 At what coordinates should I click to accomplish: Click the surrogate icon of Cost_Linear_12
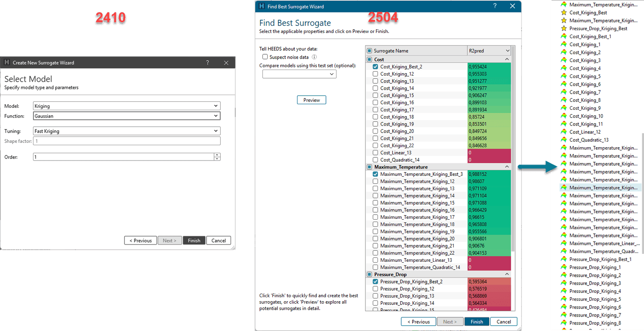pos(564,132)
